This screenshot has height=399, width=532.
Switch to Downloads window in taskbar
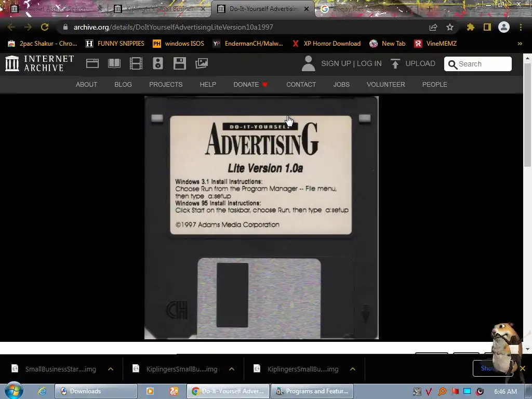[96, 391]
